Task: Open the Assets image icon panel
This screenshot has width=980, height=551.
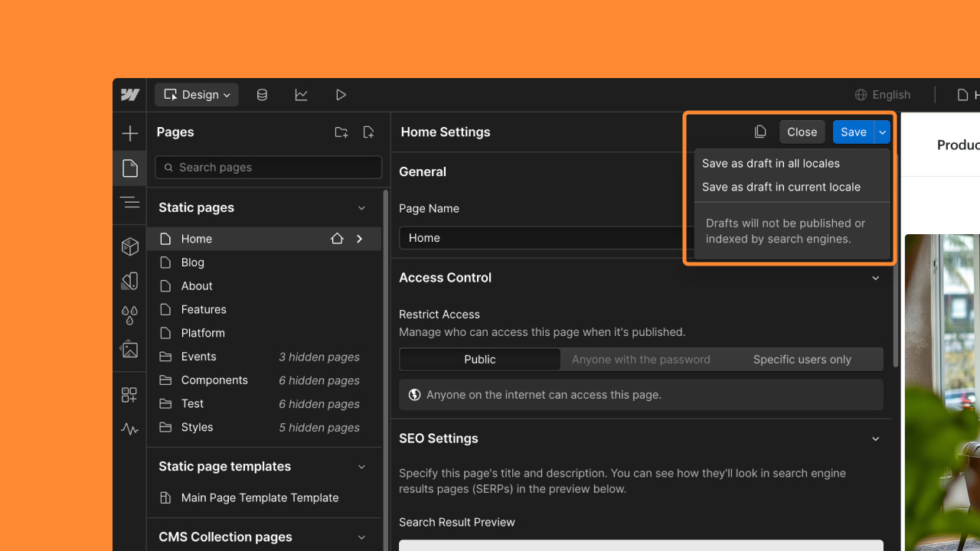Action: click(130, 350)
